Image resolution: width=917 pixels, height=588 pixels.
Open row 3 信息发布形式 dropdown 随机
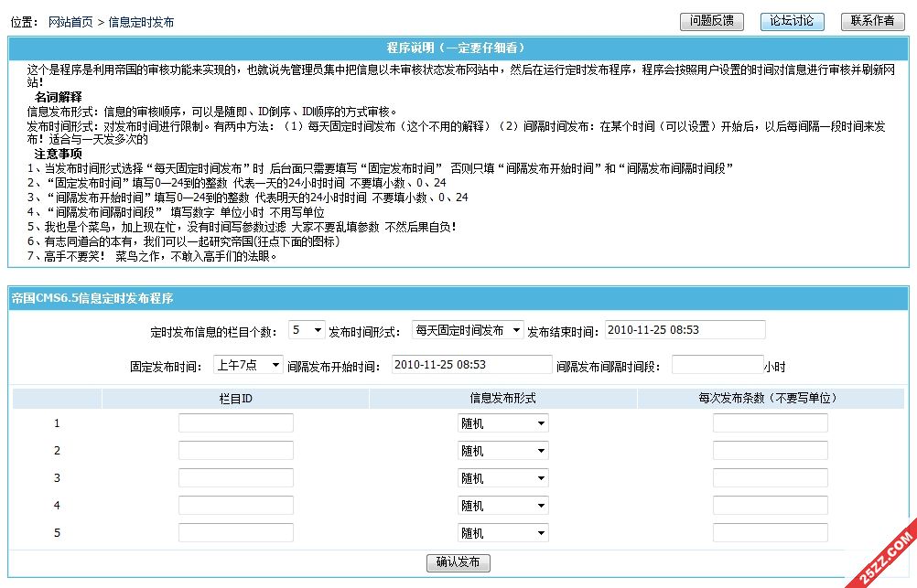pos(503,478)
